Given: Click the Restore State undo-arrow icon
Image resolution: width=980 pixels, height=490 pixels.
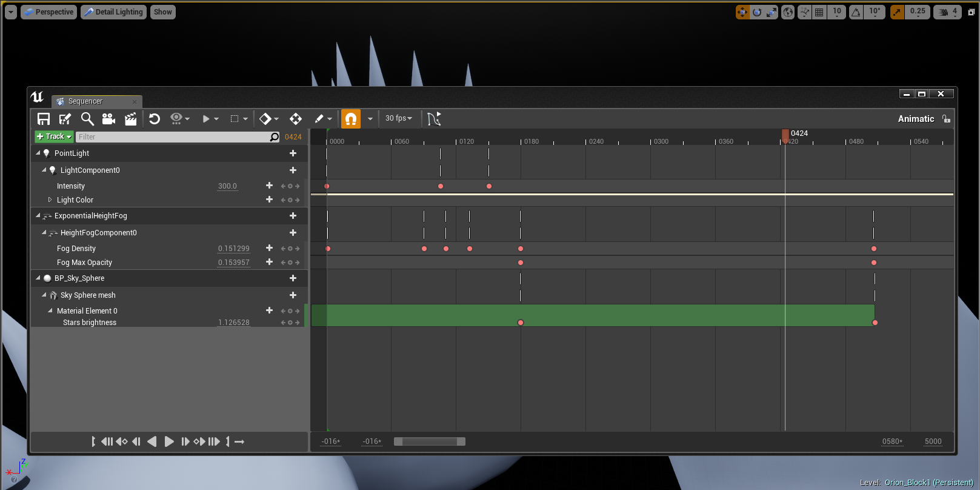Looking at the screenshot, I should (x=155, y=119).
